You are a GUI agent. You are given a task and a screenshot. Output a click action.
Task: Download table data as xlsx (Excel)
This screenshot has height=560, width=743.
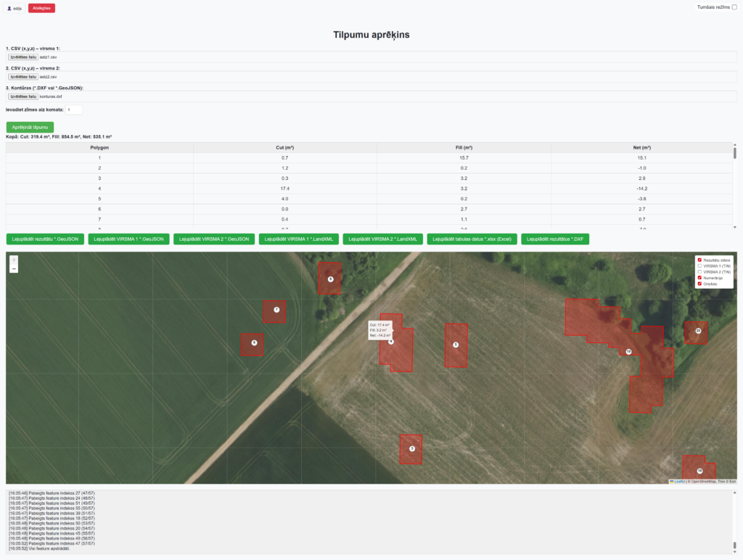(x=472, y=239)
